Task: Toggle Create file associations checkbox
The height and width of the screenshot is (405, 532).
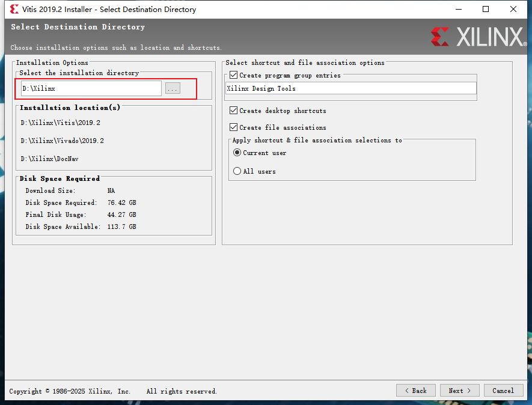Action: click(x=233, y=127)
